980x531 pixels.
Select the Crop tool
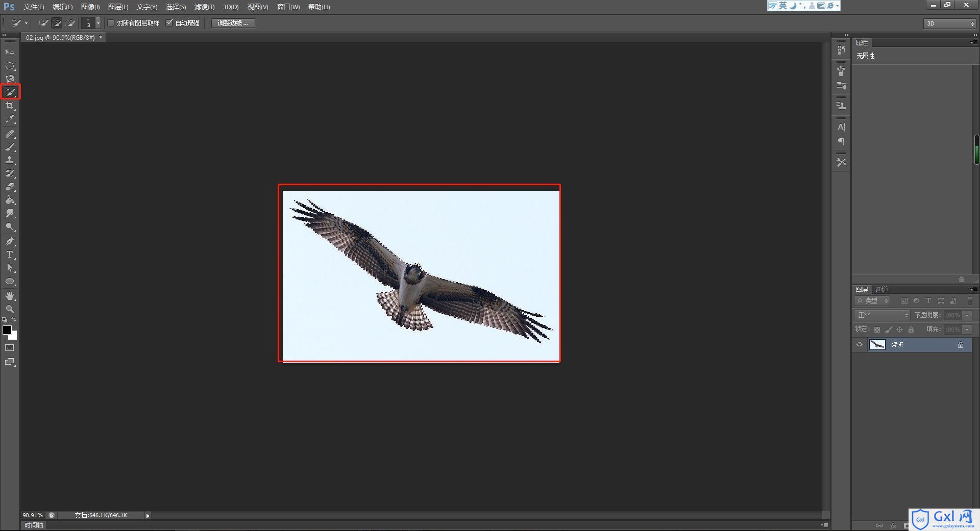tap(10, 106)
